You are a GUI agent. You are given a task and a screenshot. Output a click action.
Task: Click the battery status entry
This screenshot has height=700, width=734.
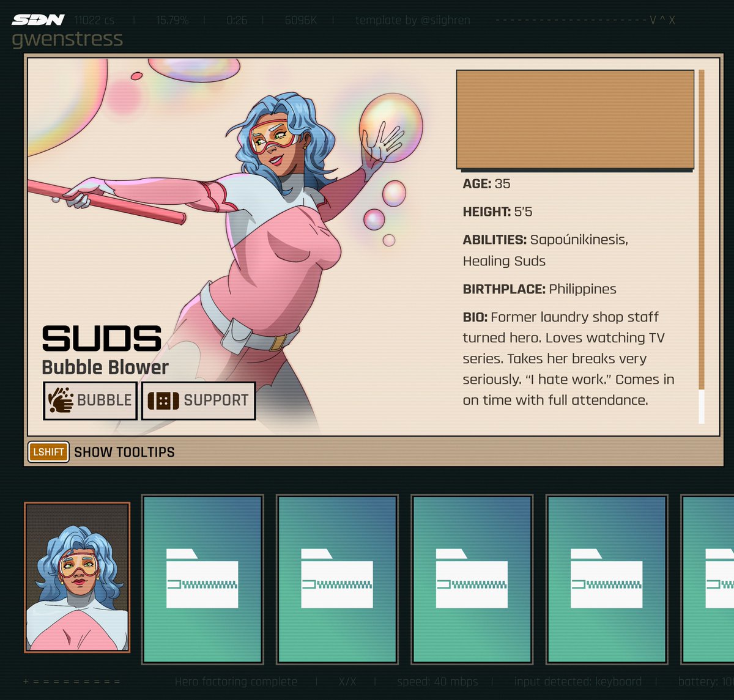(x=706, y=681)
